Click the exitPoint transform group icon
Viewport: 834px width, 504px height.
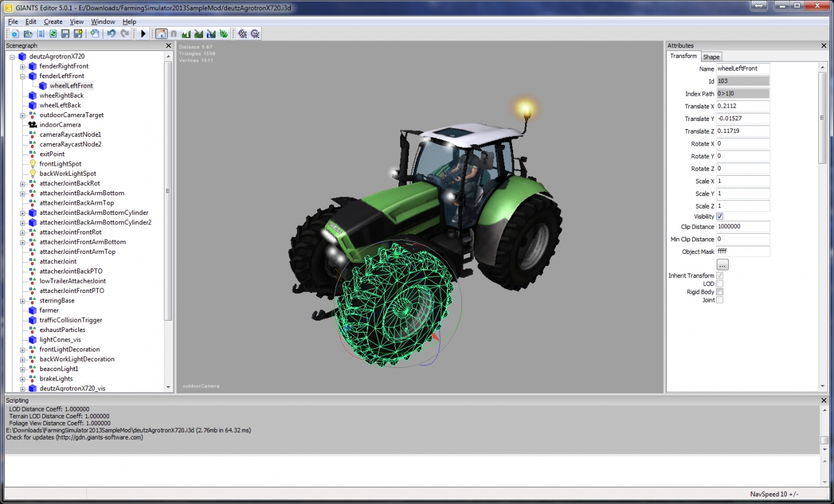click(x=32, y=154)
